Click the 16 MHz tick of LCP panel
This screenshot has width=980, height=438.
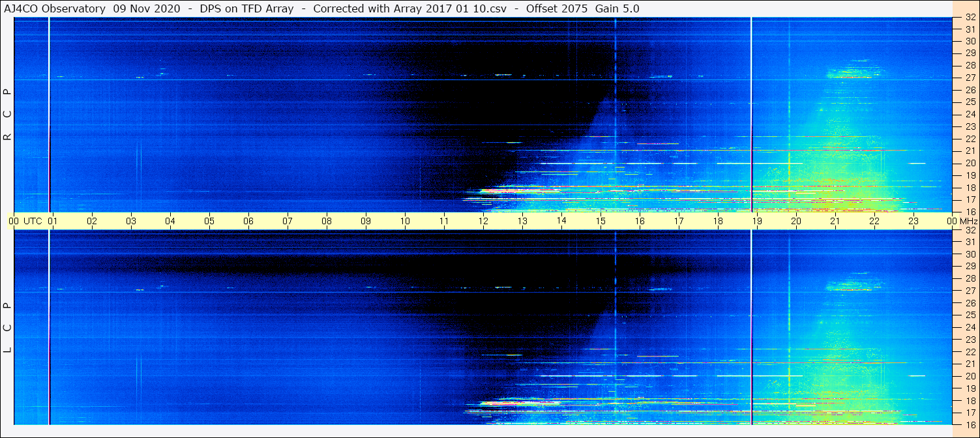pyautogui.click(x=970, y=424)
